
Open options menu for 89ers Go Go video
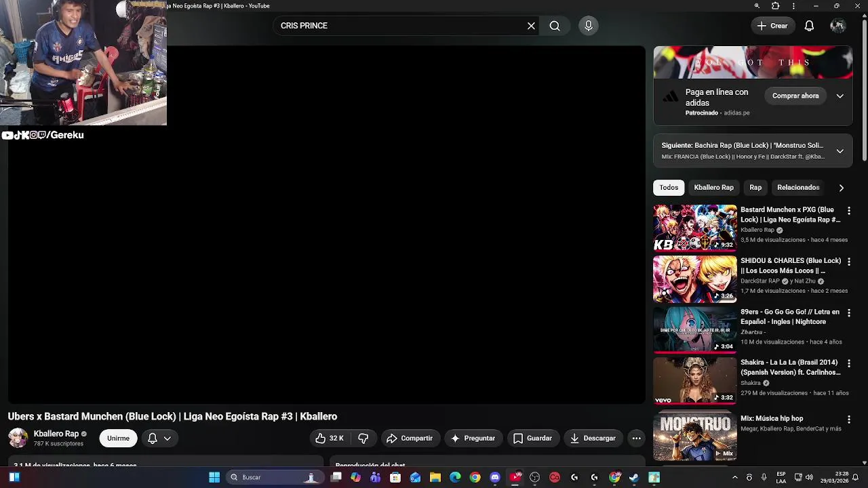click(848, 312)
